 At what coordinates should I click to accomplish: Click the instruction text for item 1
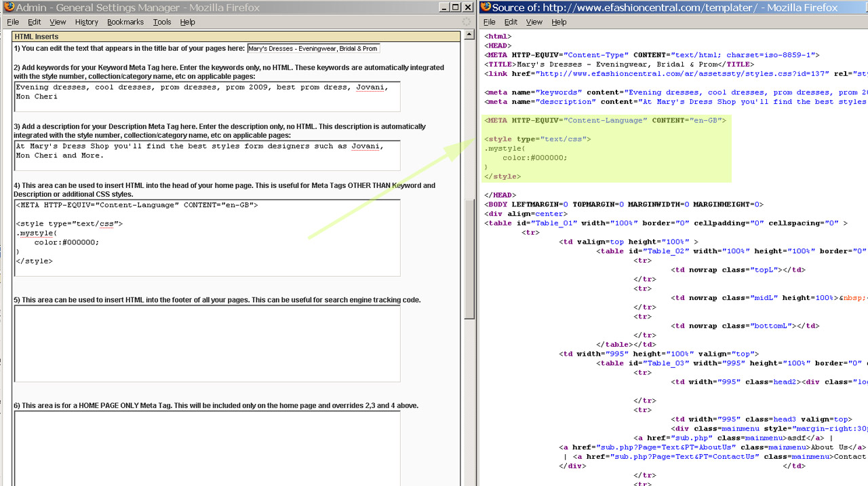129,48
